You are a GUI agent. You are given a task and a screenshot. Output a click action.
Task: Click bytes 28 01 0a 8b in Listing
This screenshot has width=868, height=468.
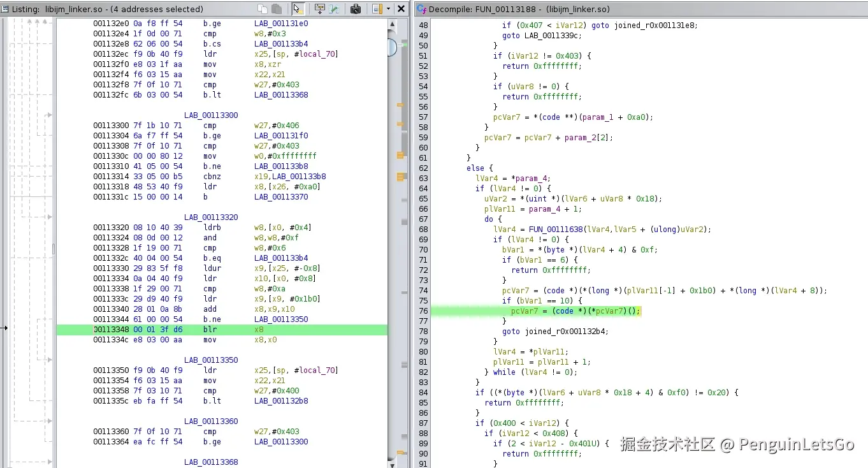[x=157, y=309]
